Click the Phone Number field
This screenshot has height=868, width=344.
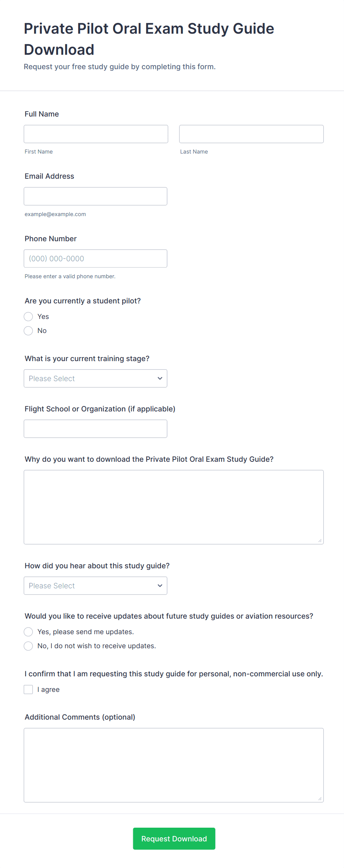click(x=95, y=259)
